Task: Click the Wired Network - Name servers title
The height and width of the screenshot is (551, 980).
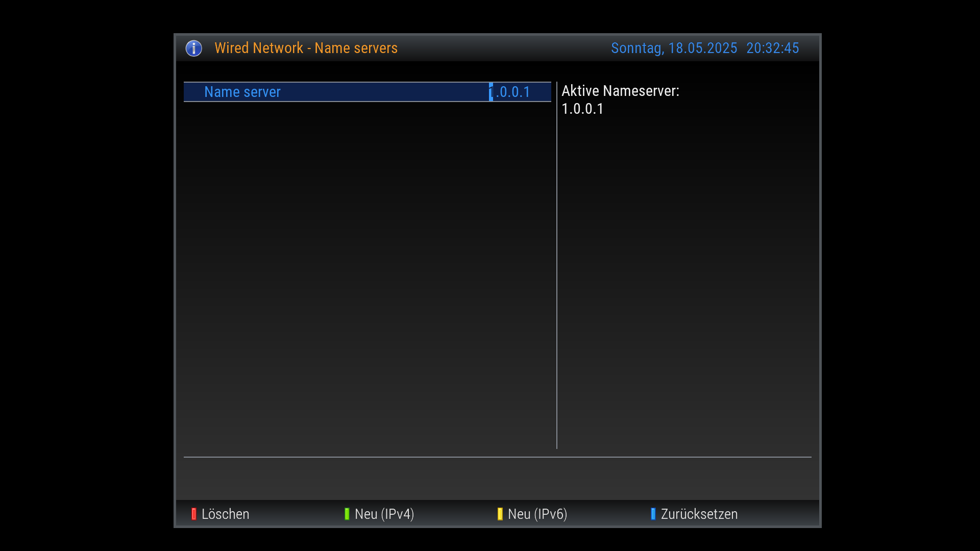Action: tap(306, 48)
